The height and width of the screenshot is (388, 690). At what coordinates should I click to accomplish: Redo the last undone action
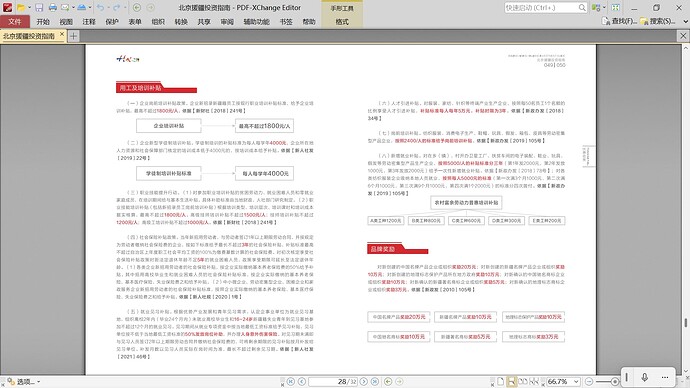116,7
